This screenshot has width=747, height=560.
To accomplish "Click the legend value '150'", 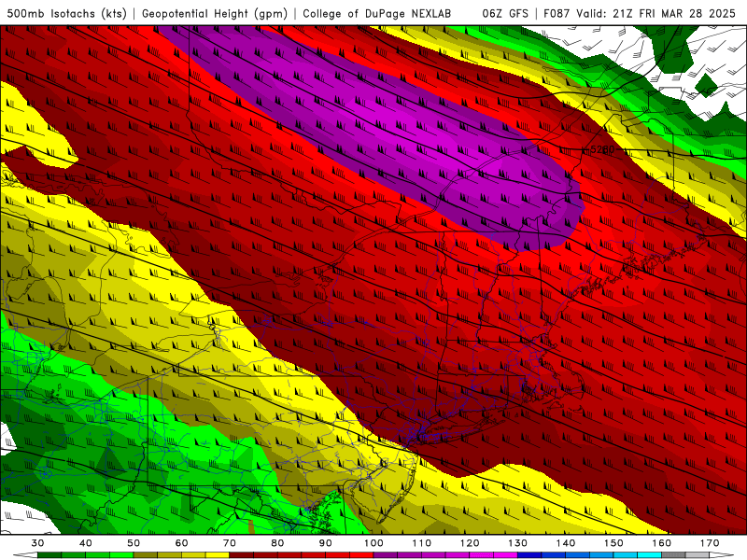I will (x=613, y=543).
